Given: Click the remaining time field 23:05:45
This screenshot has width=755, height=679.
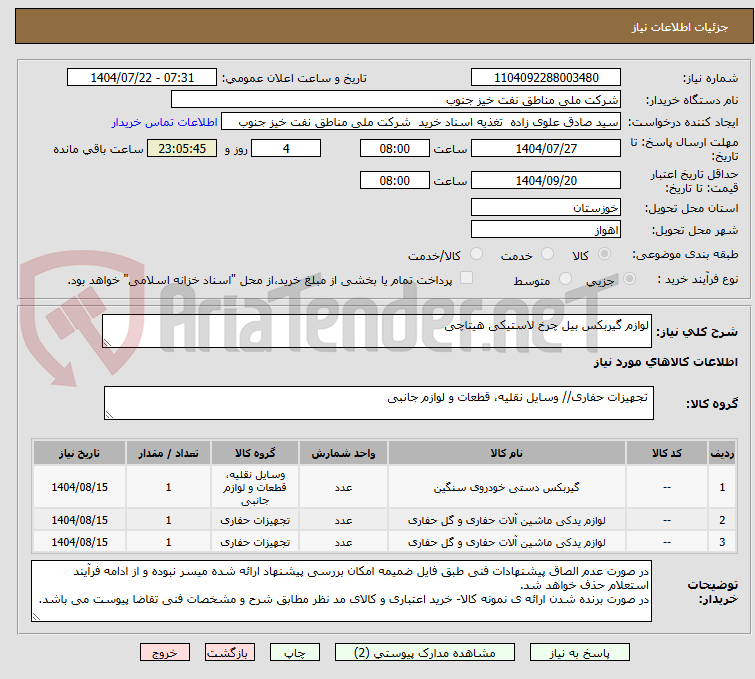Looking at the screenshot, I should (x=182, y=148).
